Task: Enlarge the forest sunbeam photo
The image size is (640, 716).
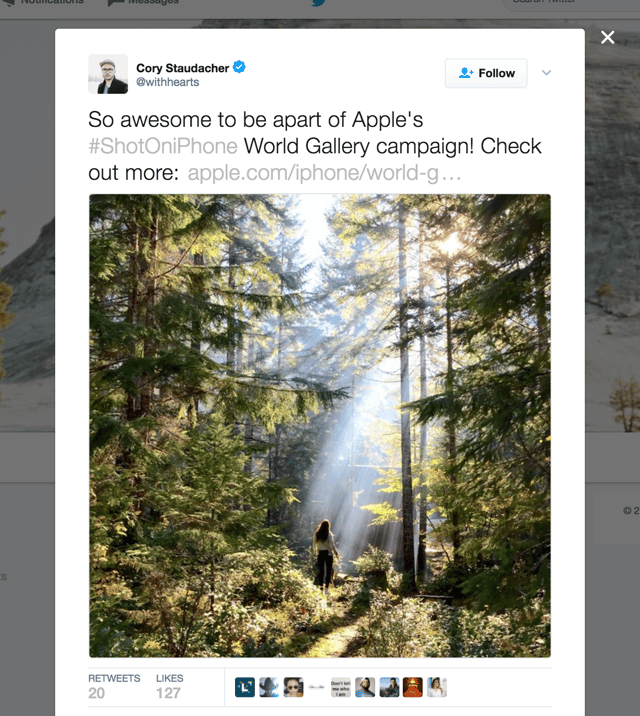Action: [320, 425]
